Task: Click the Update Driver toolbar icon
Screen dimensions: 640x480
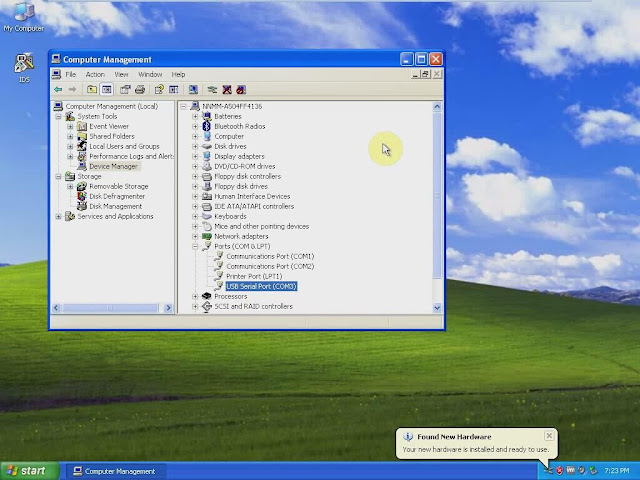Action: (x=212, y=89)
